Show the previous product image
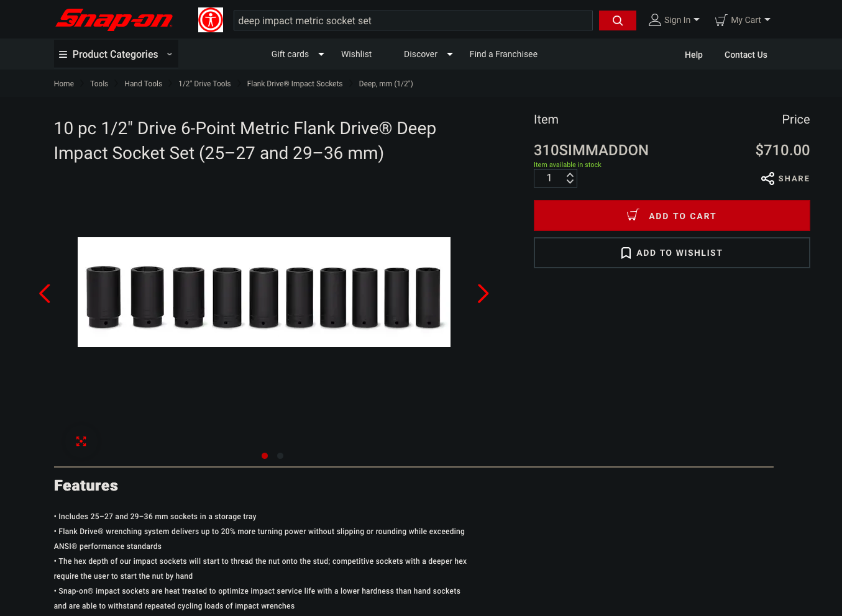Viewport: 842px width, 616px height. pyautogui.click(x=45, y=293)
